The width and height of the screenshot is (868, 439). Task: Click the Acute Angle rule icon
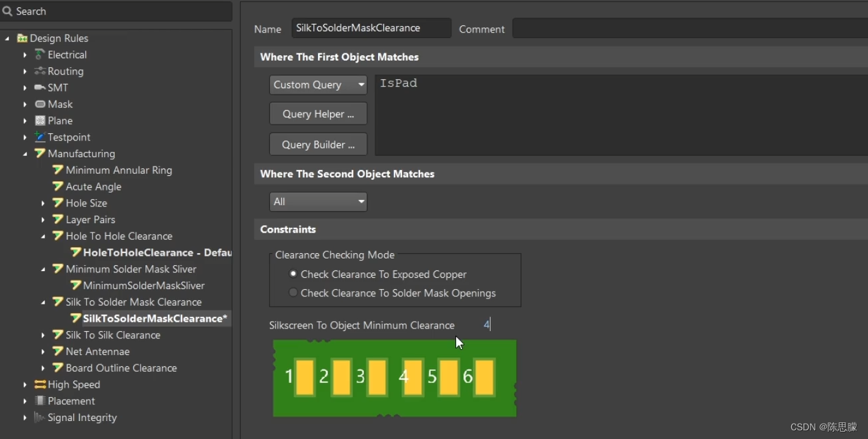click(58, 187)
